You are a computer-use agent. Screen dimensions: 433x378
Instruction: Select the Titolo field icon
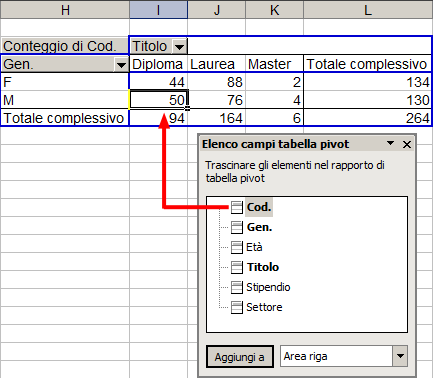coord(237,267)
